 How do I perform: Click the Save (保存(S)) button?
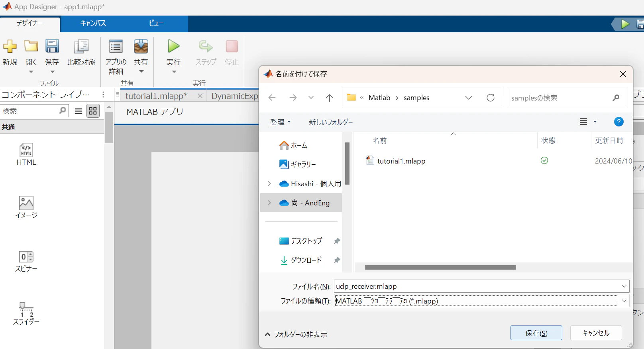tap(536, 333)
